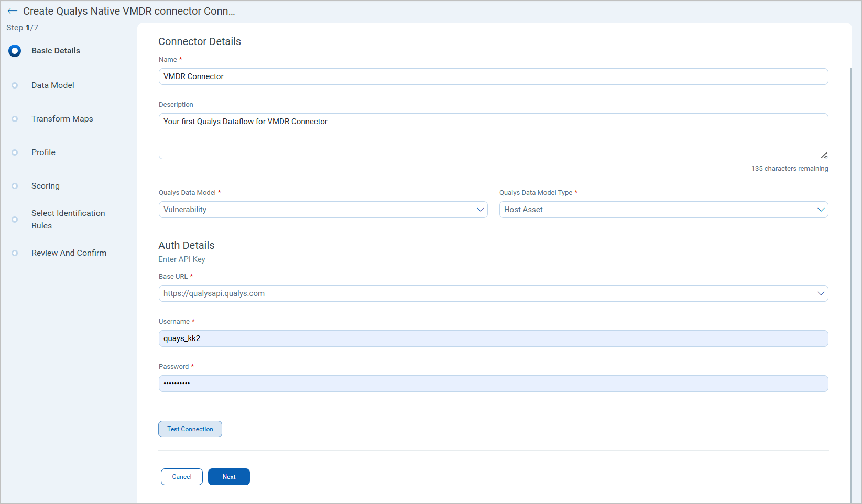Click the 'Enter API Key' text
The height and width of the screenshot is (504, 862).
[x=182, y=259]
